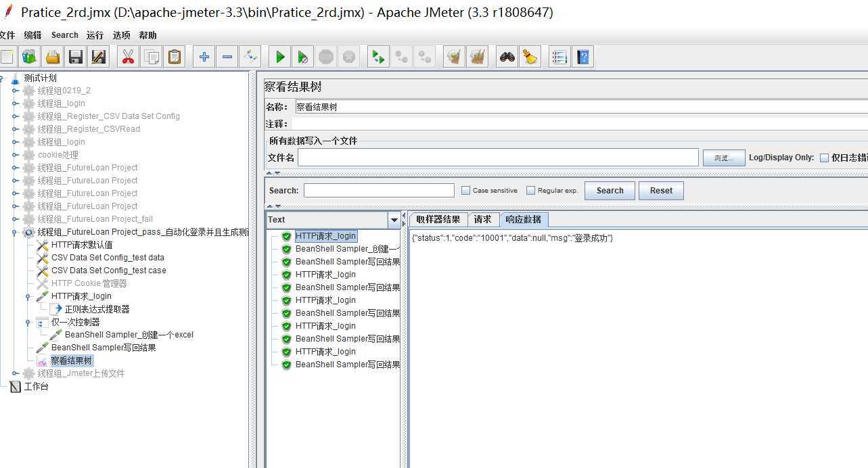Click the Save As icon with the pencil

[99, 57]
